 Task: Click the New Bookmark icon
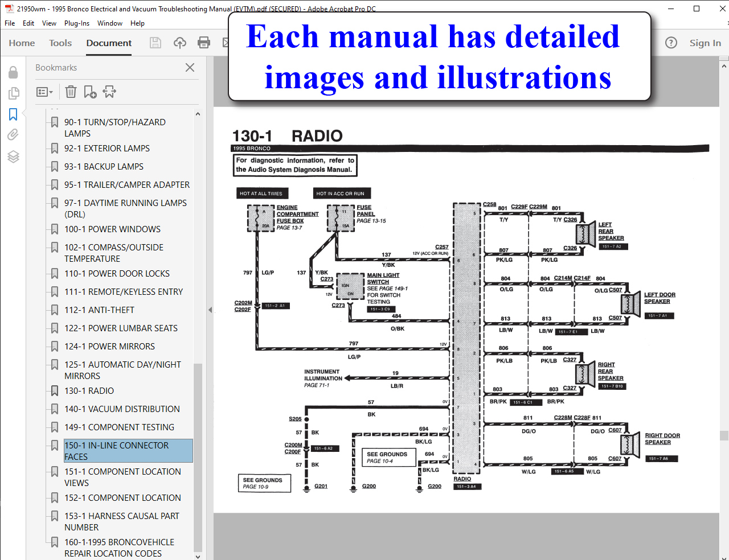click(90, 92)
